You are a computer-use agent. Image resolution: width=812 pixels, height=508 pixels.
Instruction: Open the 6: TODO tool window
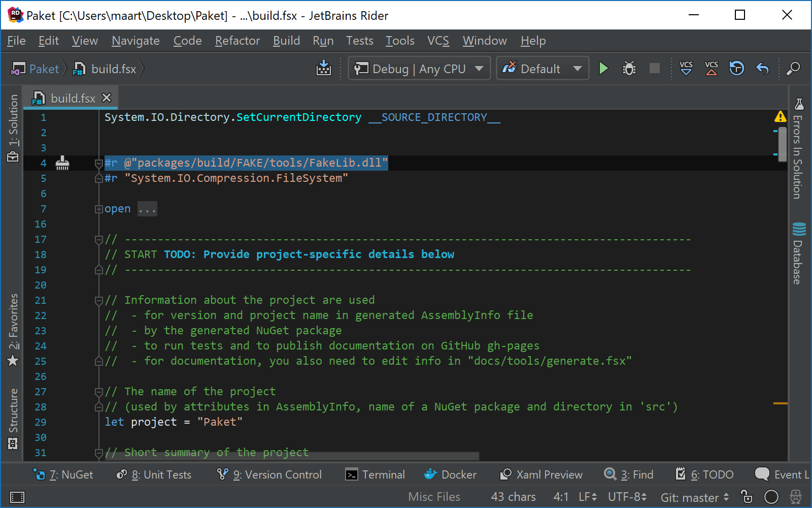pyautogui.click(x=704, y=474)
